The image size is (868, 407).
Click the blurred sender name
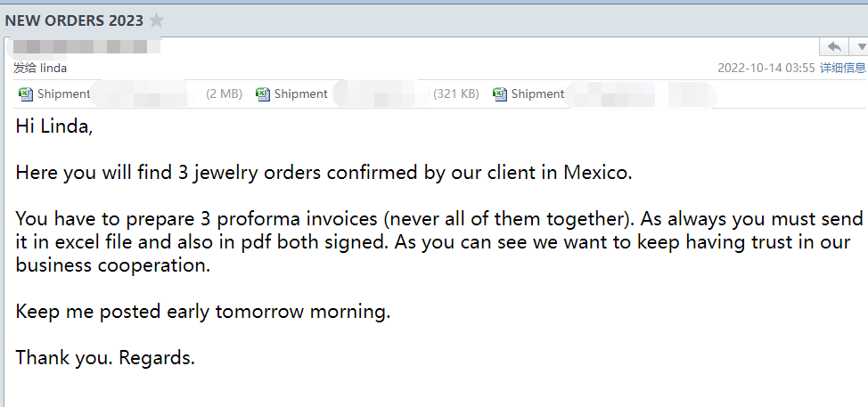[86, 46]
